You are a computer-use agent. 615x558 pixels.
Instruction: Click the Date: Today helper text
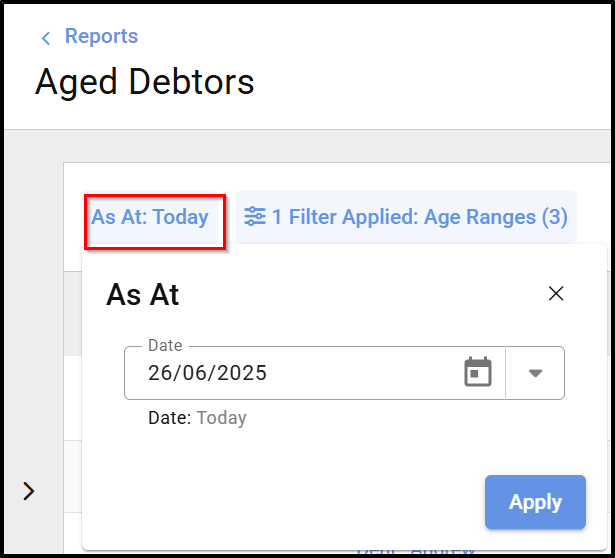tap(197, 418)
